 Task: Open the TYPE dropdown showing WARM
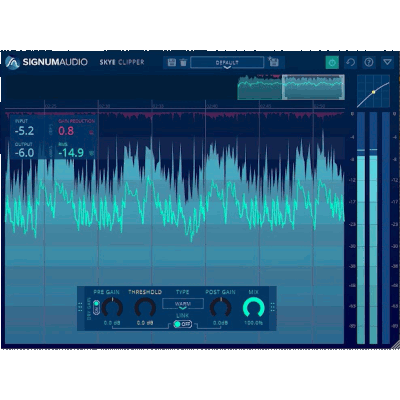(x=183, y=304)
